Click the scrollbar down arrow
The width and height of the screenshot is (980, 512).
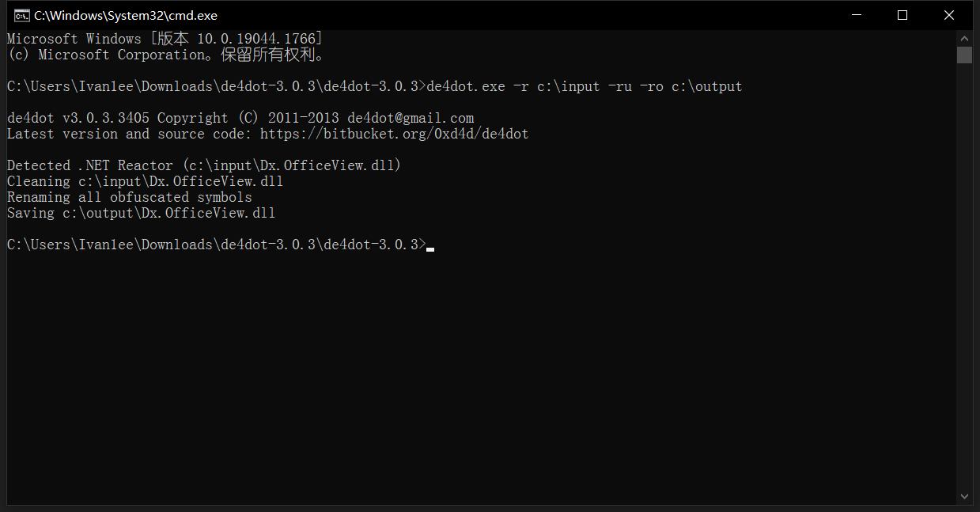(964, 496)
